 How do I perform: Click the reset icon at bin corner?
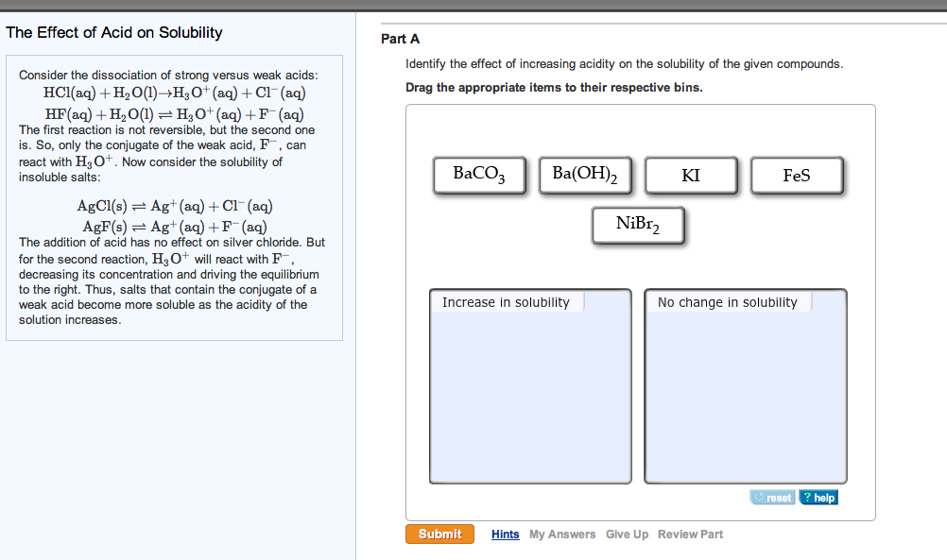click(x=772, y=497)
